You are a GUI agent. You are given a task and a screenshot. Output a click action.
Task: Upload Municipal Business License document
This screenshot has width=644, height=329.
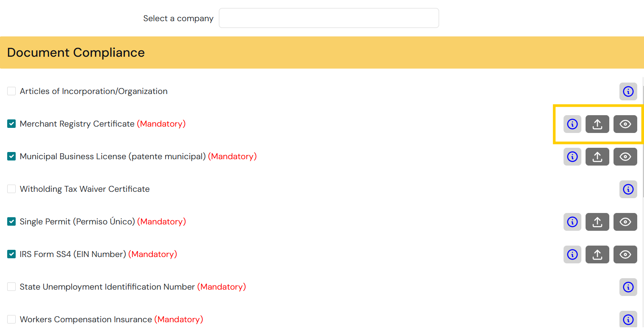597,157
